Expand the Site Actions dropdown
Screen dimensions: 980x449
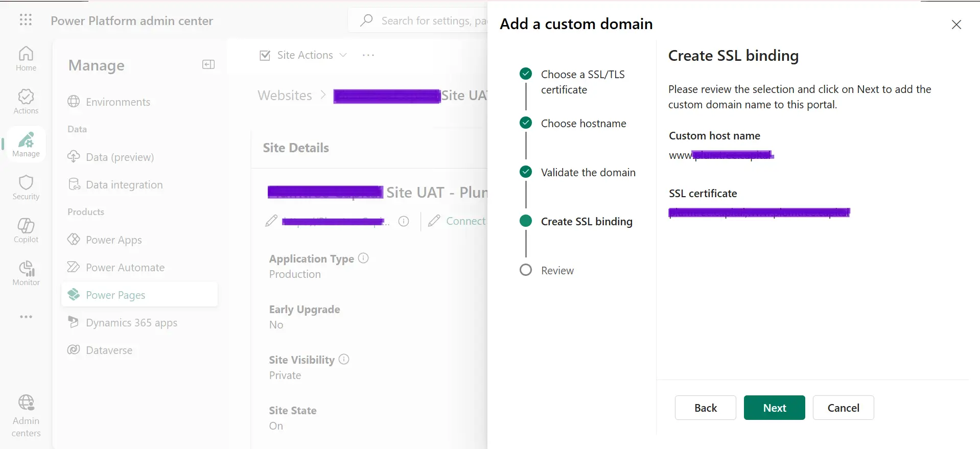304,55
